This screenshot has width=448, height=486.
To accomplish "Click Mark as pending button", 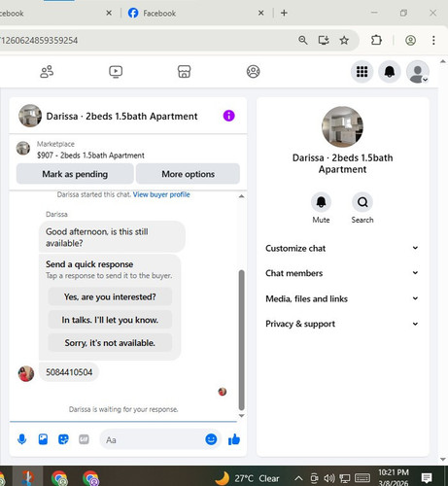I will click(75, 174).
